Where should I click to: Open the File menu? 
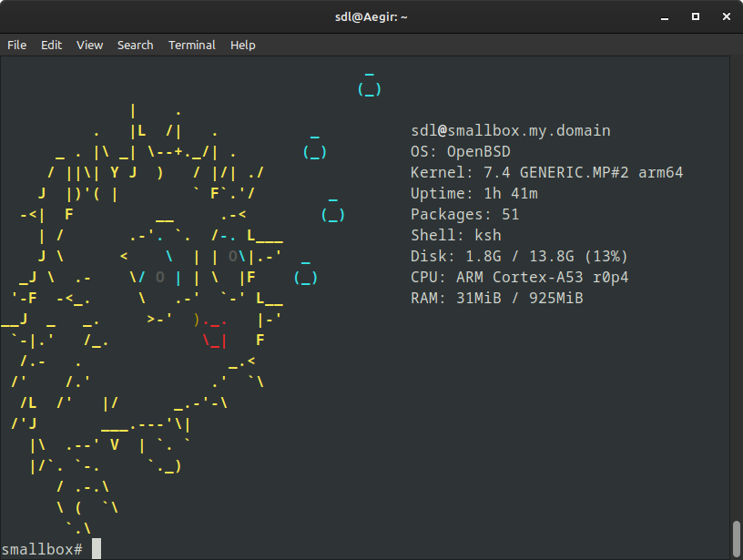click(x=16, y=45)
